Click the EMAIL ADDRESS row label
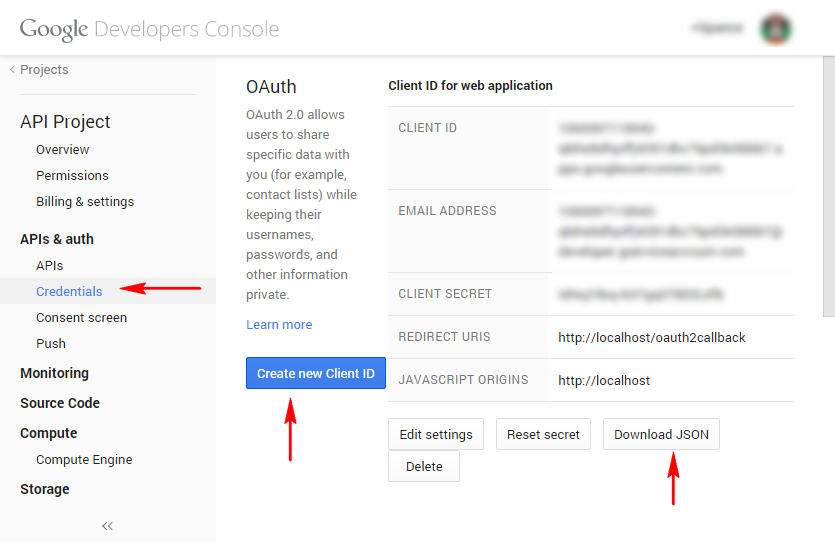 pyautogui.click(x=447, y=211)
